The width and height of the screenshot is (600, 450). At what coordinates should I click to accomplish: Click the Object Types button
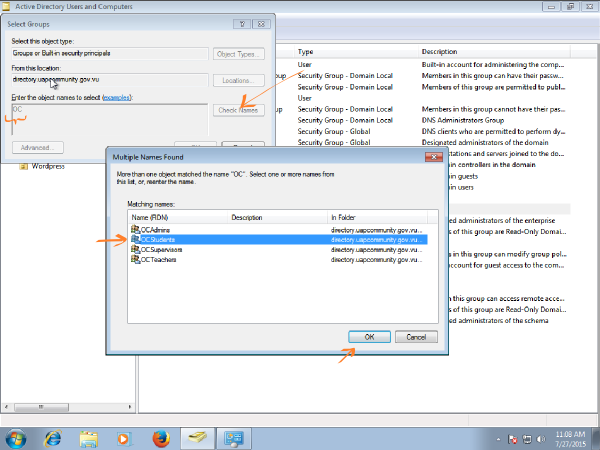[238, 54]
